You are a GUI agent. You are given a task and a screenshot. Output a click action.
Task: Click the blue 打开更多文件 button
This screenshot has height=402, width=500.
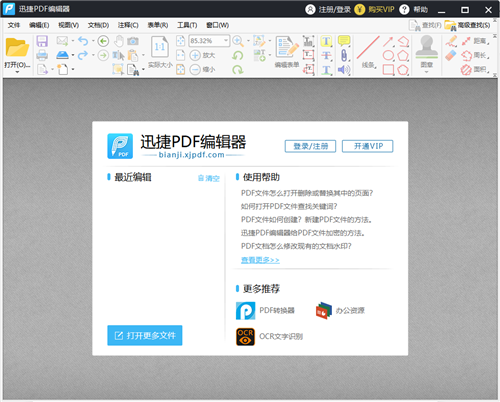(145, 335)
